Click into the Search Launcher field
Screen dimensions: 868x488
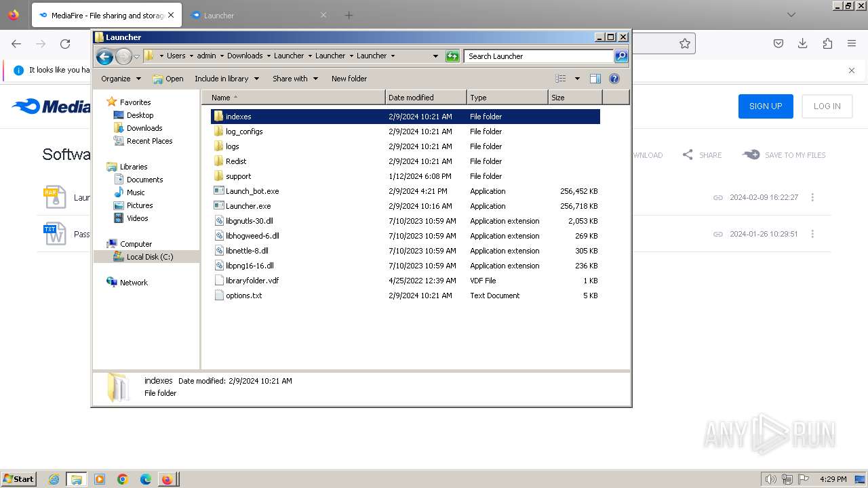tap(538, 56)
